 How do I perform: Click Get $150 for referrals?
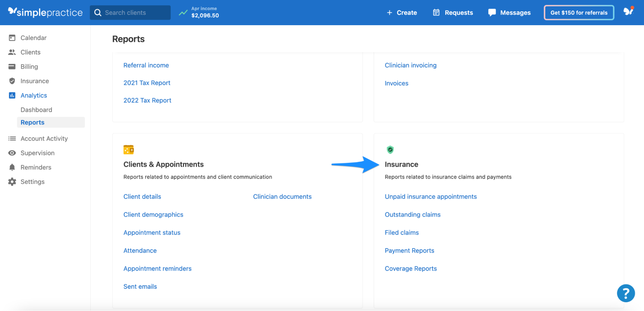[579, 12]
